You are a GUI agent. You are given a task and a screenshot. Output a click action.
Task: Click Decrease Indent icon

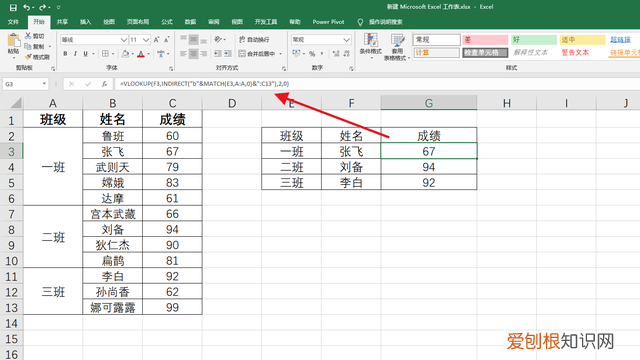coord(217,53)
